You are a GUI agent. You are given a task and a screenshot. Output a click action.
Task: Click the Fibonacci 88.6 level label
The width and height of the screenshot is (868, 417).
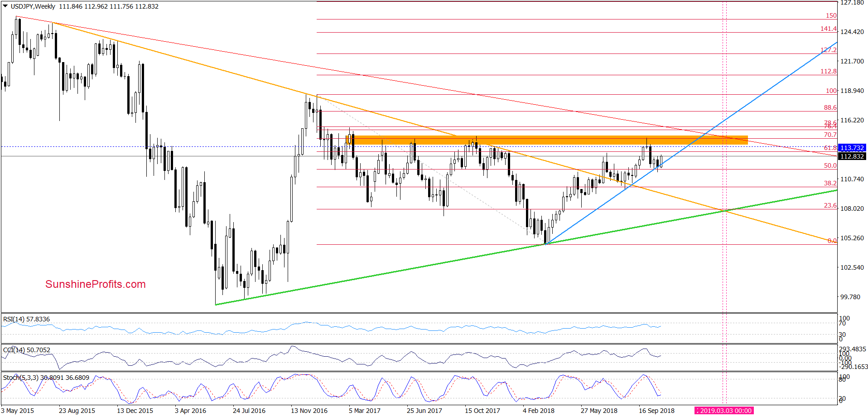[830, 107]
